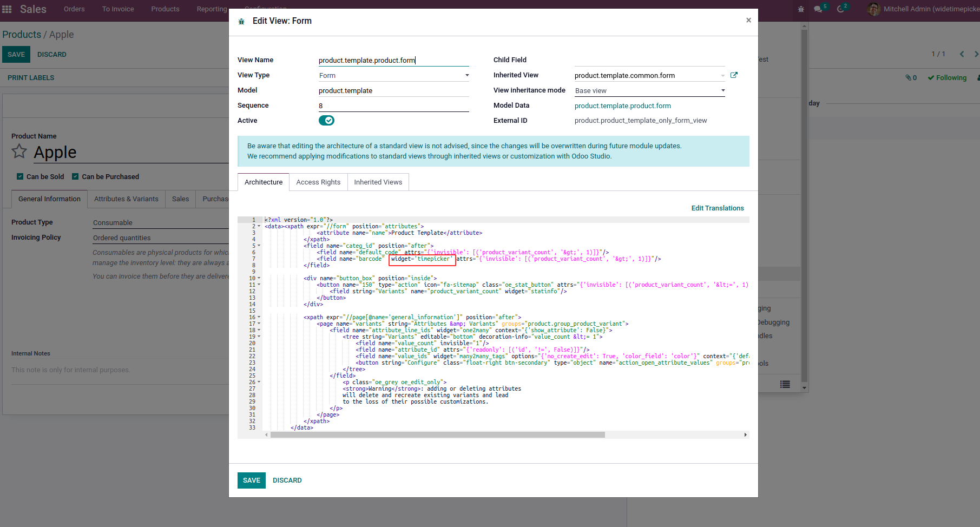The image size is (980, 527).
Task: Open Inherited View external link icon
Action: 734,75
